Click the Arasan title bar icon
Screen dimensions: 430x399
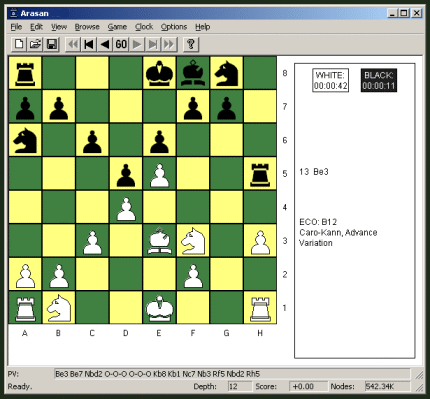coord(14,13)
